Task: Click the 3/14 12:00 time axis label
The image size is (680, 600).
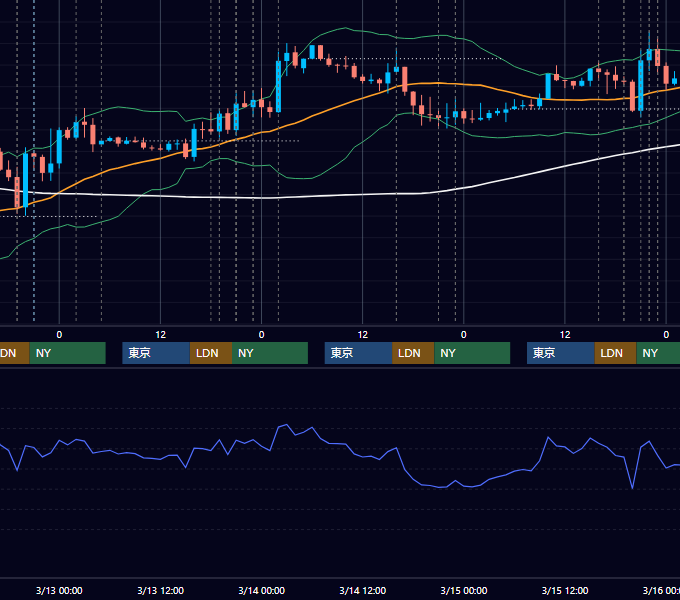Action: point(363,590)
